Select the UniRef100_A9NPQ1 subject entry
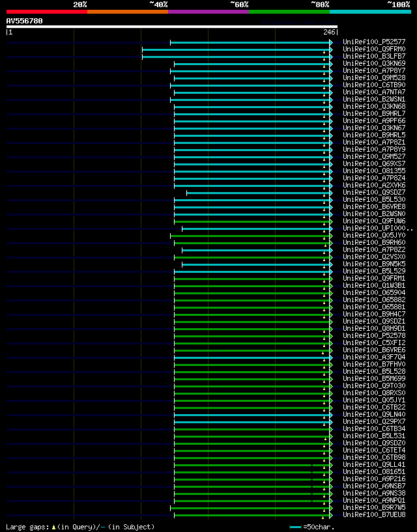The width and height of the screenshot is (417, 532). click(374, 501)
